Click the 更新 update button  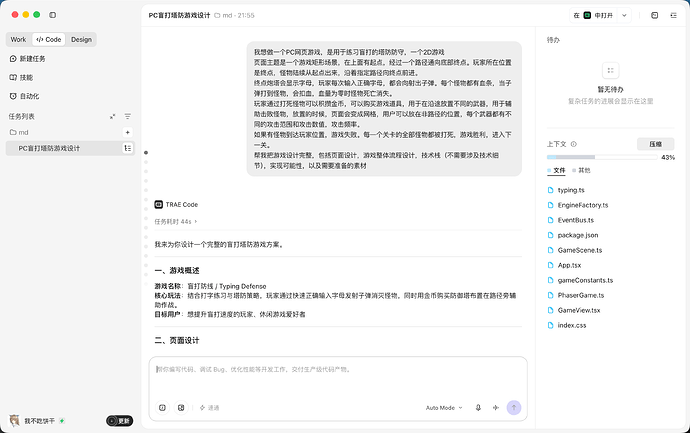pyautogui.click(x=119, y=421)
